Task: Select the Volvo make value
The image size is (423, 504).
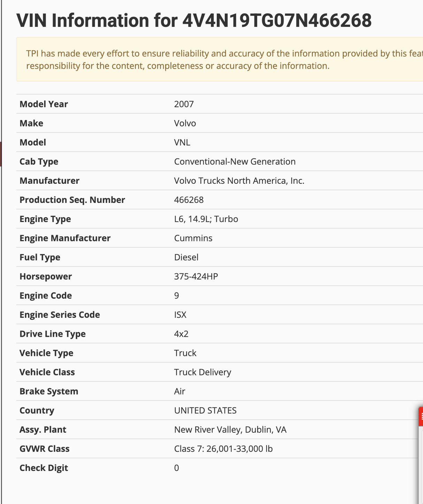Action: point(185,123)
